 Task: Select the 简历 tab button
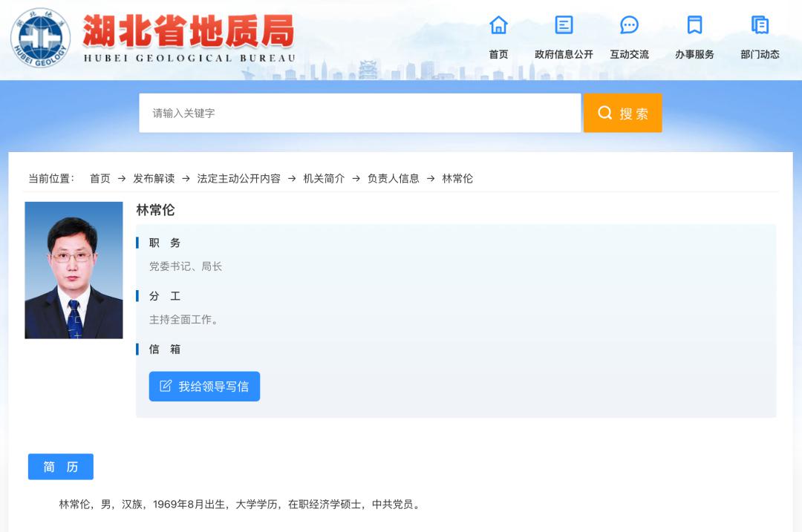click(x=61, y=467)
